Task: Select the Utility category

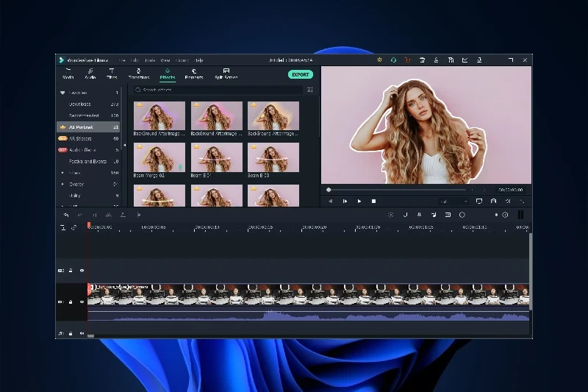Action: click(88, 196)
